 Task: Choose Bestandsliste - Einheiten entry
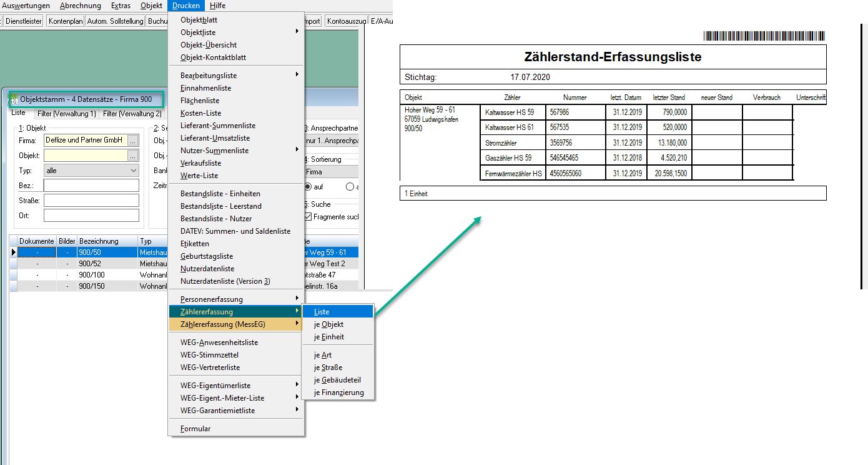236,194
